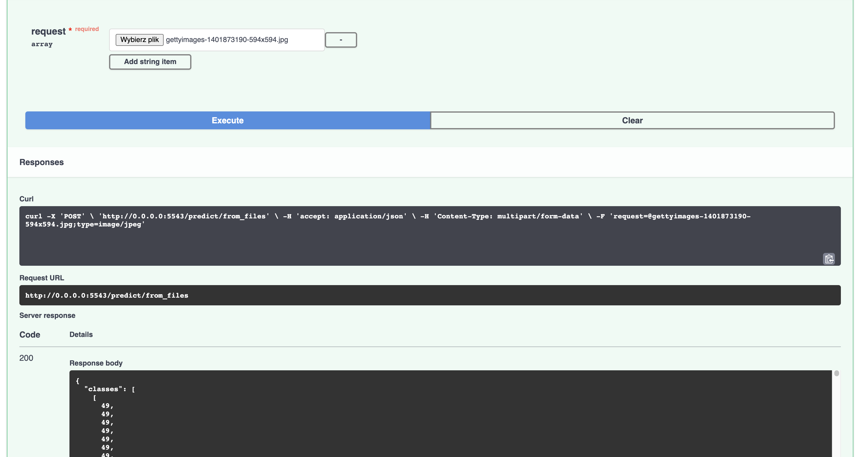Click the response body scrollbar thumb
The height and width of the screenshot is (457, 868).
[x=836, y=373]
